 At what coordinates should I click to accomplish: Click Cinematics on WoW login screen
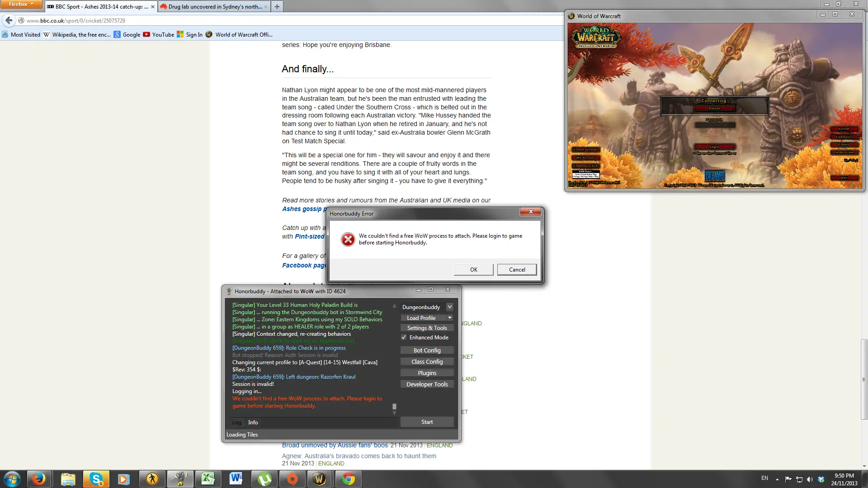tap(844, 137)
